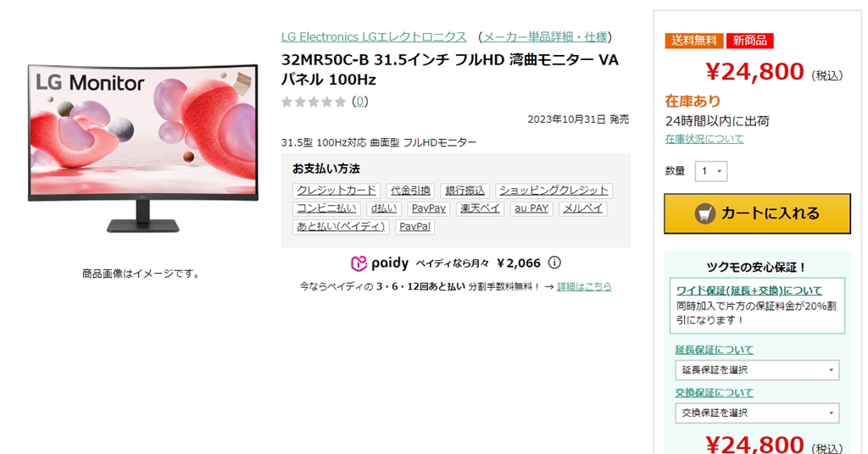
Task: Click the 延長保証について link
Action: click(x=714, y=350)
